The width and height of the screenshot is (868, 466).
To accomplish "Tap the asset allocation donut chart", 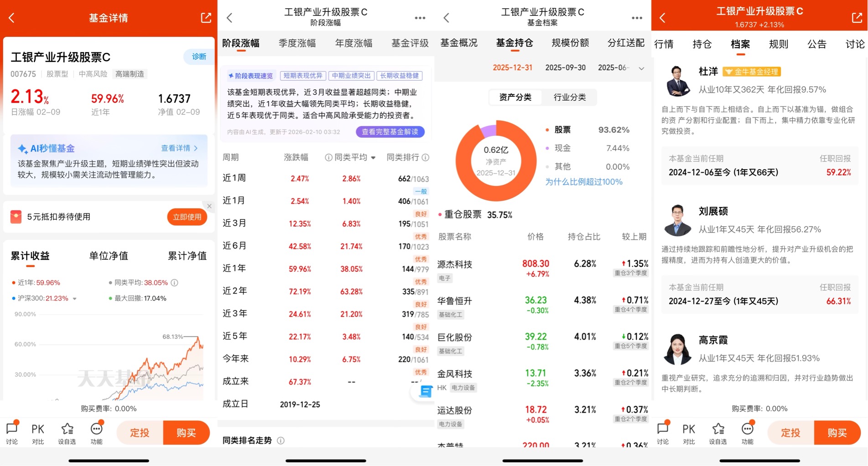I will 496,161.
